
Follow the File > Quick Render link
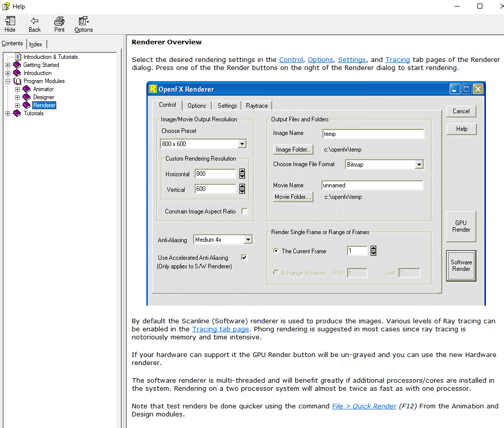364,406
